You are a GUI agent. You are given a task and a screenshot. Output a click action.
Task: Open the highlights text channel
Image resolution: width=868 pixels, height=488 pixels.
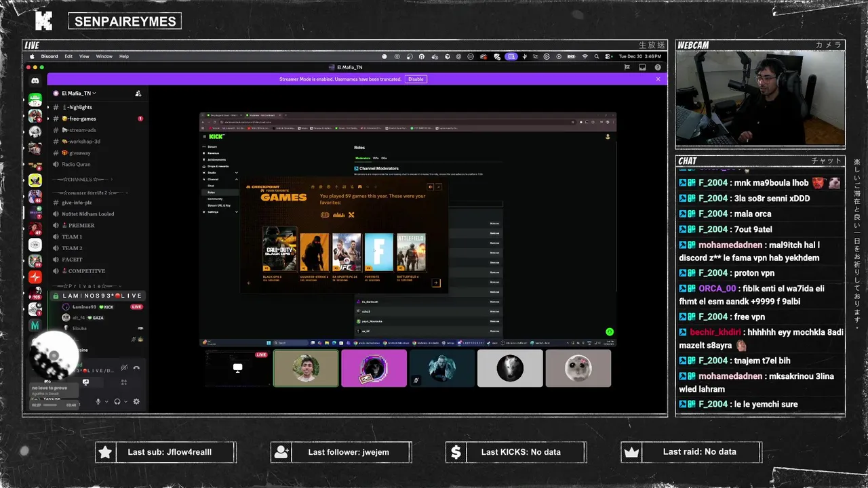click(98, 107)
